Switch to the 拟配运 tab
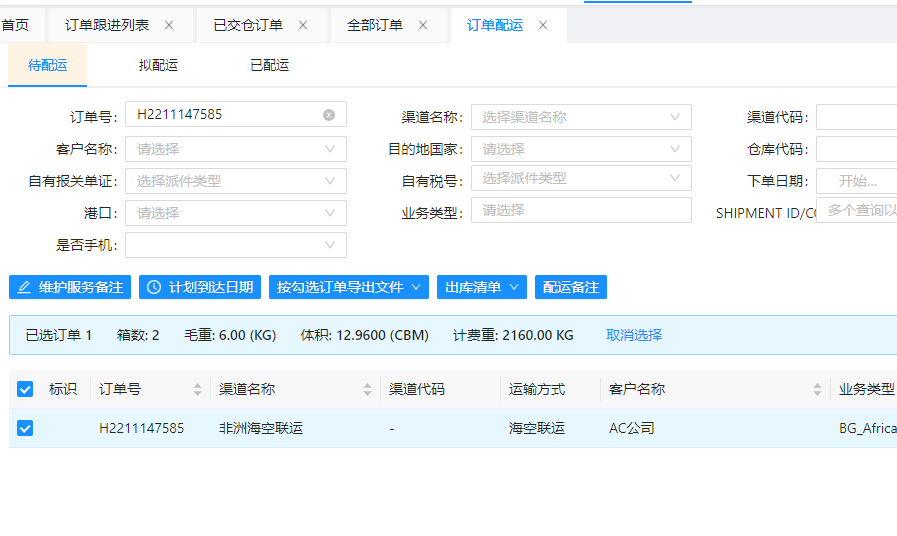The width and height of the screenshot is (897, 536). pyautogui.click(x=158, y=65)
